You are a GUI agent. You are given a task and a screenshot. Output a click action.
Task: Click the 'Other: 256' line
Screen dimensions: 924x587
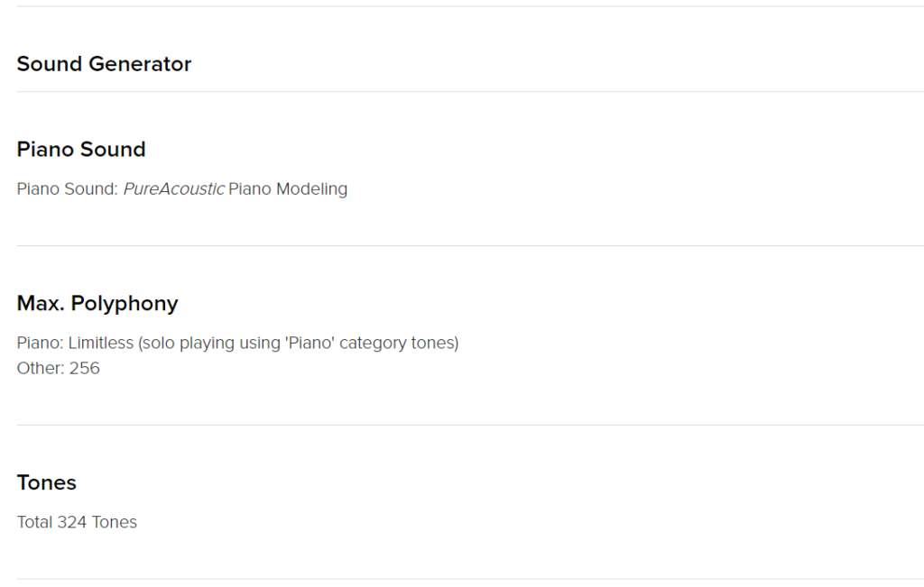coord(59,368)
